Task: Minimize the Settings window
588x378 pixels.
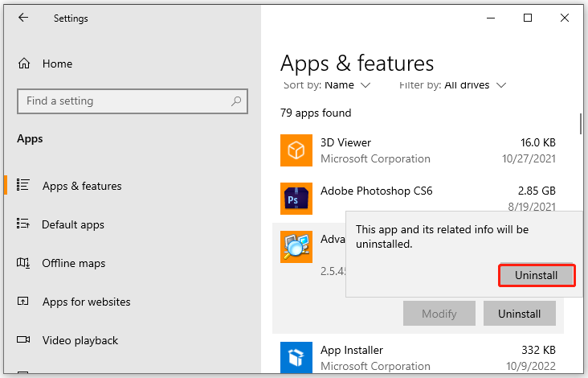Action: coord(491,18)
